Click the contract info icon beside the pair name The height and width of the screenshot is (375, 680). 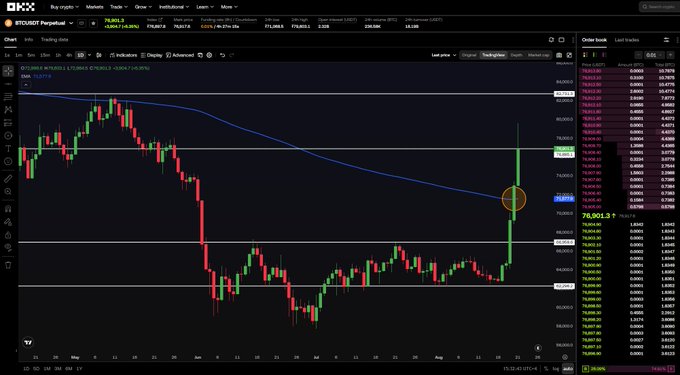[82, 23]
